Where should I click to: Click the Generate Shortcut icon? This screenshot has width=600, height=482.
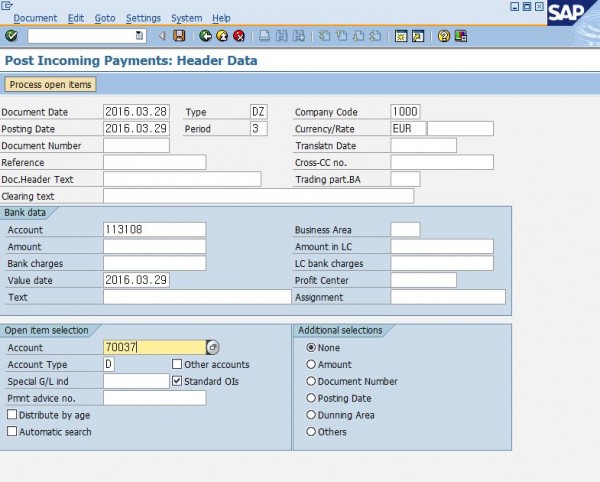pyautogui.click(x=418, y=36)
